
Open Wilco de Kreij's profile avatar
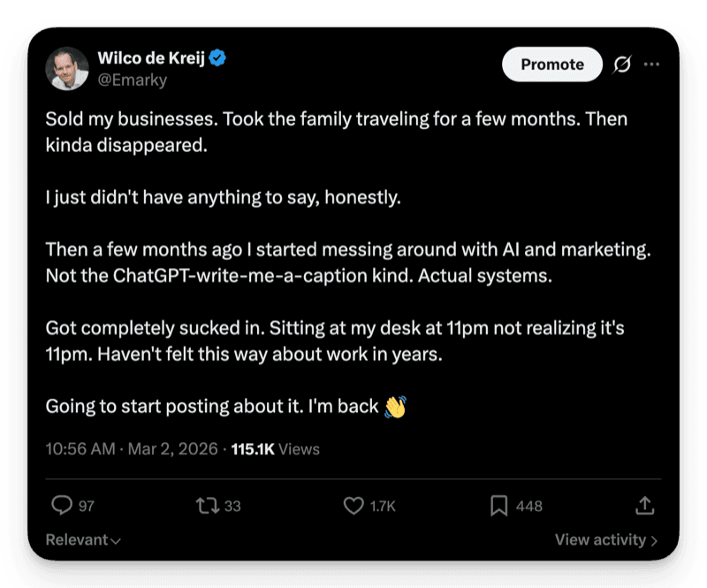67,67
